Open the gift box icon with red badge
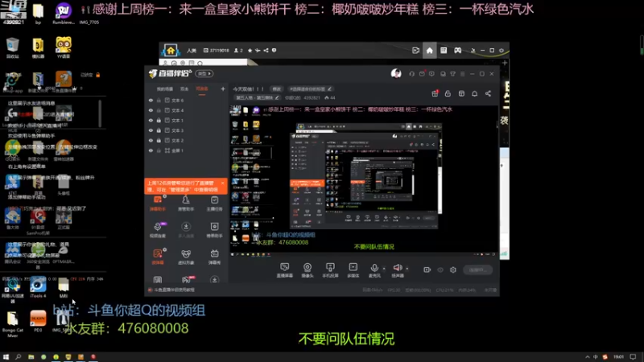 click(x=435, y=93)
